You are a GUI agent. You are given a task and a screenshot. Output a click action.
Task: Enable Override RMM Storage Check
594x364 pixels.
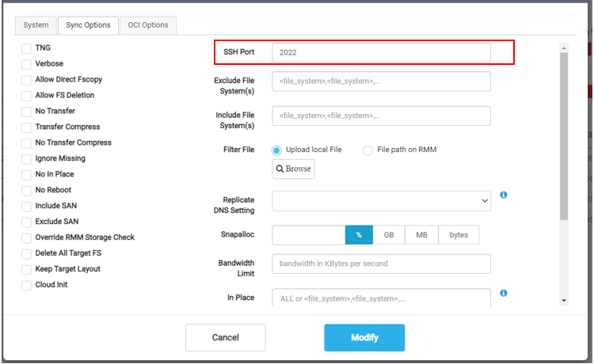(26, 238)
